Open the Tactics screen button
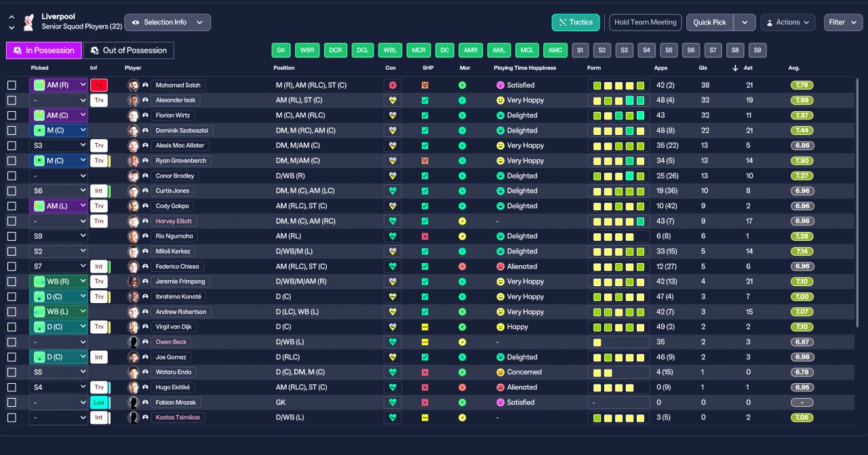 (576, 22)
